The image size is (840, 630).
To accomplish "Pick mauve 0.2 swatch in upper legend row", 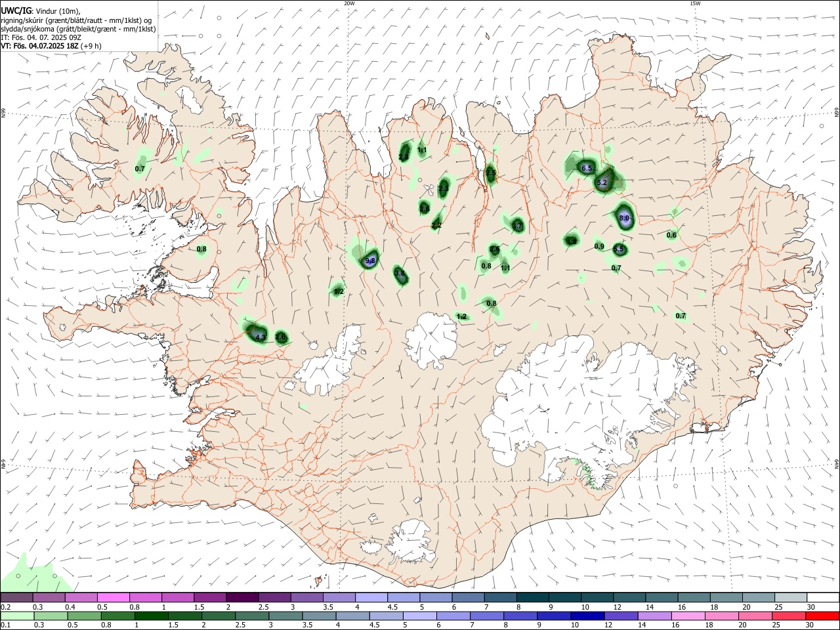I will click(16, 597).
